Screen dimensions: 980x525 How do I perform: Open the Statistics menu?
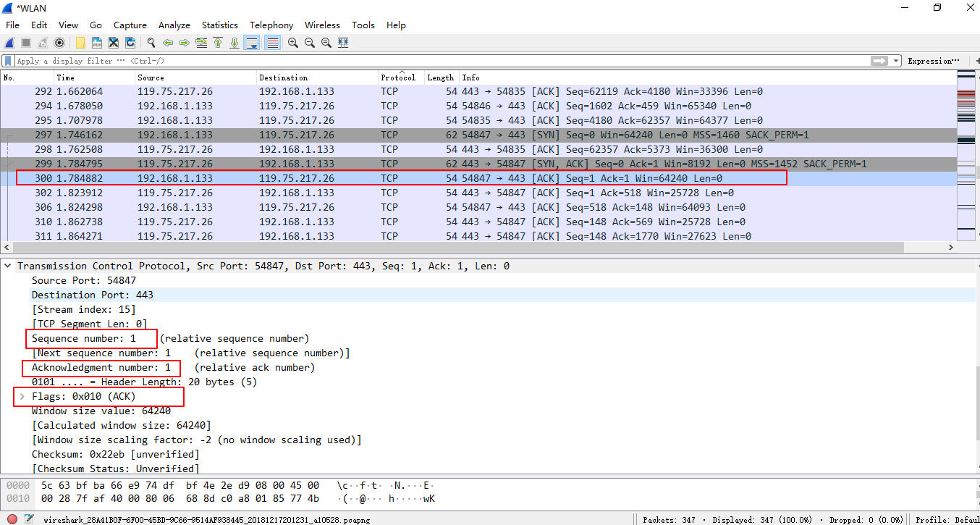click(x=220, y=25)
